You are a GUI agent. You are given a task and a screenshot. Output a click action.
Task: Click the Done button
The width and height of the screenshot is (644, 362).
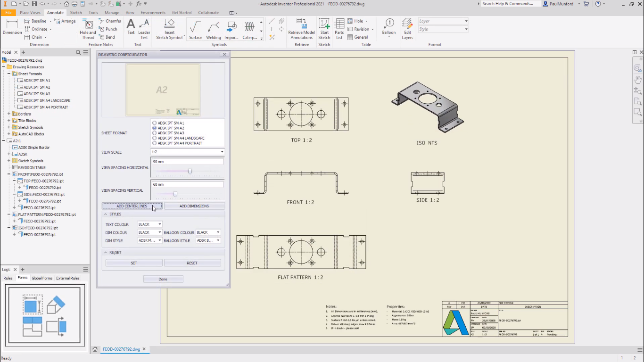[x=163, y=279]
